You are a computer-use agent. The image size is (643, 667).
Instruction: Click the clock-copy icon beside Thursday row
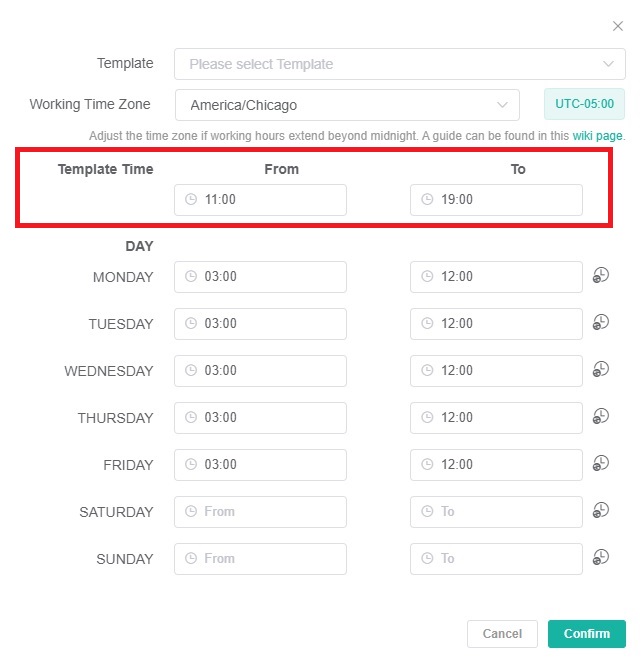(x=601, y=417)
